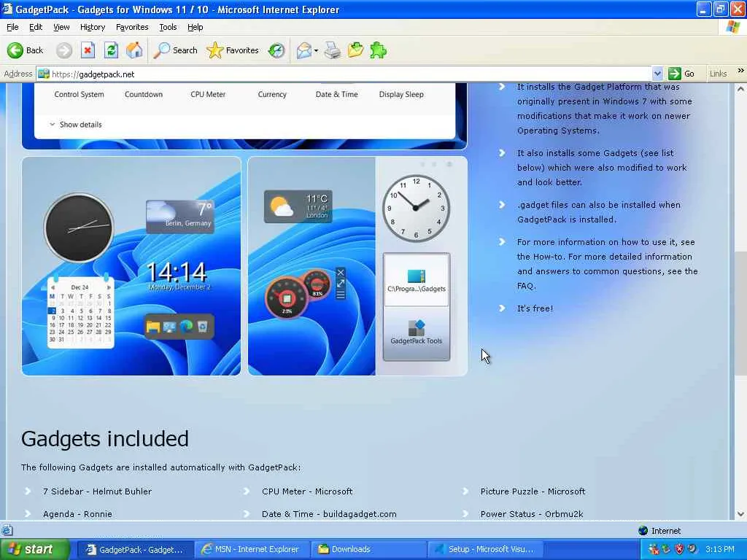Click the Print toolbar icon
747x560 pixels.
click(333, 50)
